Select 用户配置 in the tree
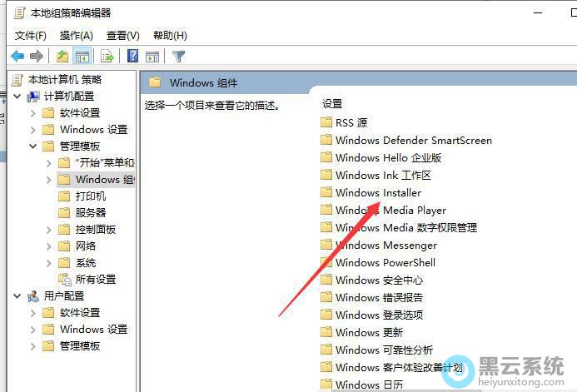This screenshot has width=577, height=392. 64,295
